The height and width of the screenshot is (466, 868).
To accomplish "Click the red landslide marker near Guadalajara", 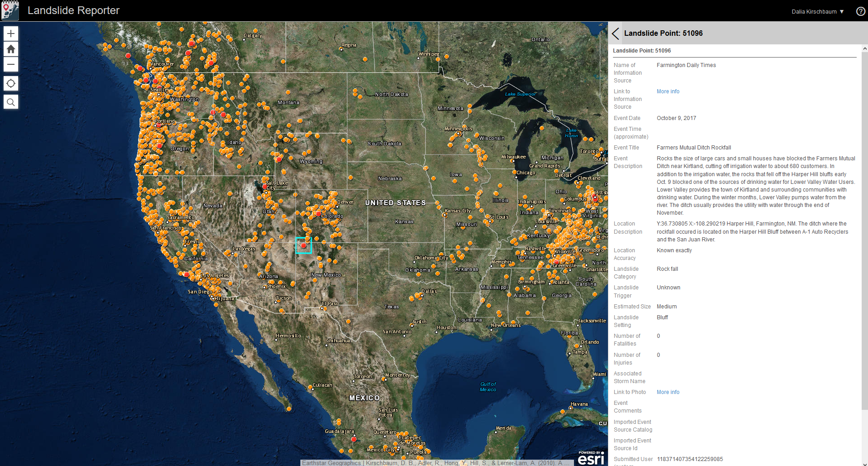I will coord(354,439).
